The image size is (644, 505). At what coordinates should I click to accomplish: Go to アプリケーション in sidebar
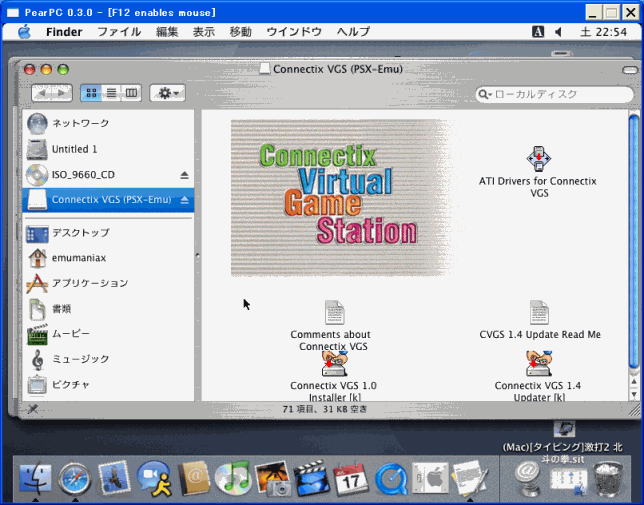[x=90, y=283]
